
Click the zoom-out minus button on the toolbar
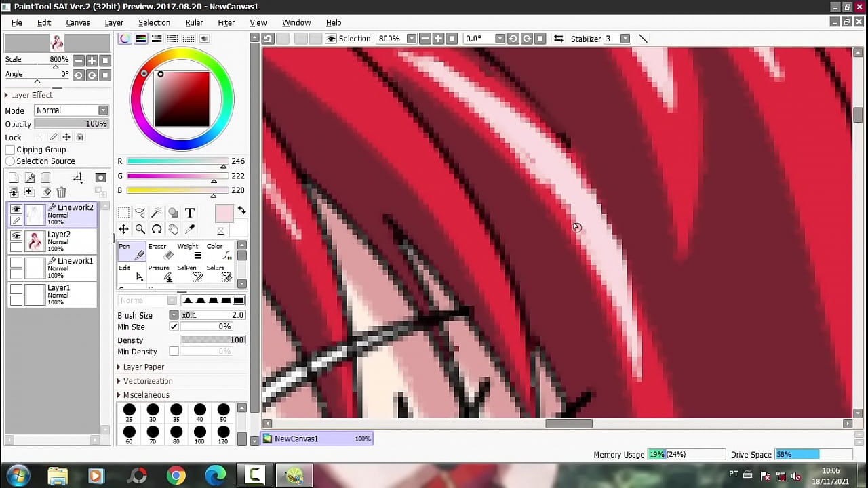pyautogui.click(x=425, y=39)
